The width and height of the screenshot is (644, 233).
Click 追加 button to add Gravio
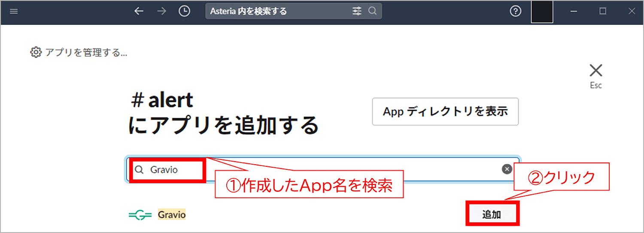(492, 214)
